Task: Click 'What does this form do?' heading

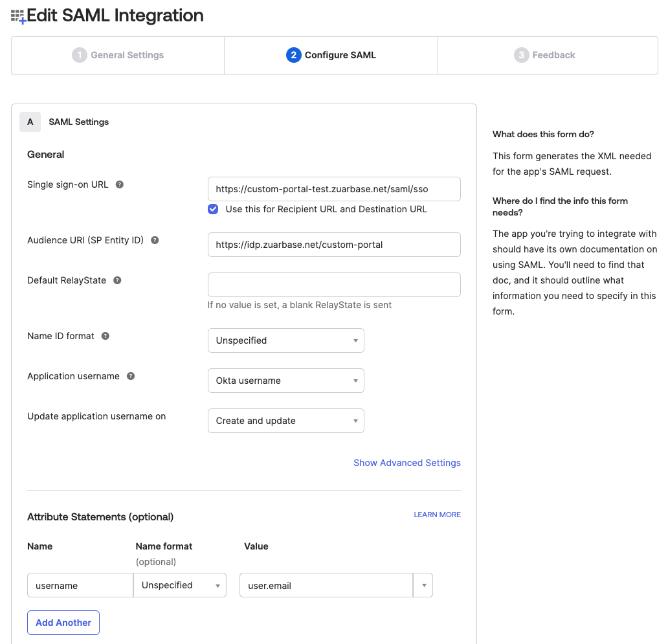Action: click(x=543, y=134)
